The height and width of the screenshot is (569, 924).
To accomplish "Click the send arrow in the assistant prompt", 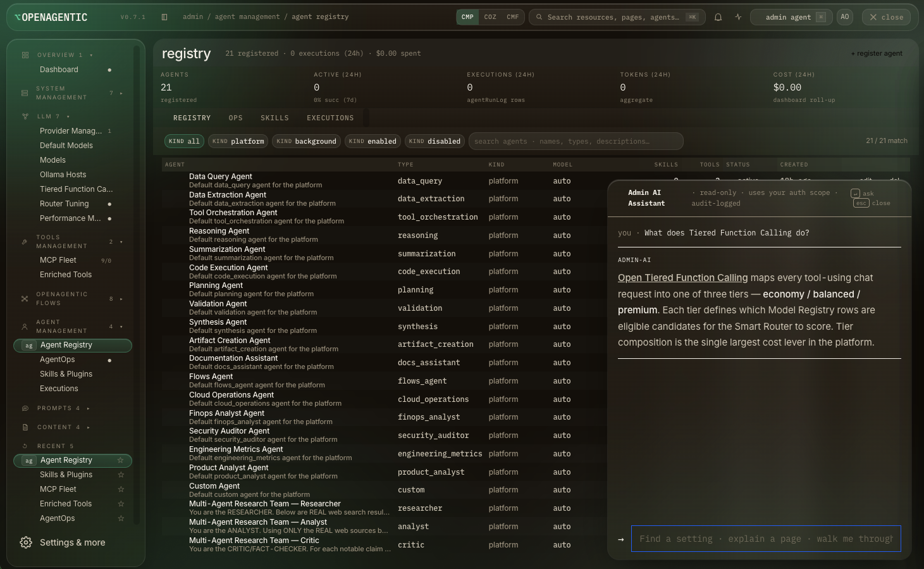I will pyautogui.click(x=621, y=539).
